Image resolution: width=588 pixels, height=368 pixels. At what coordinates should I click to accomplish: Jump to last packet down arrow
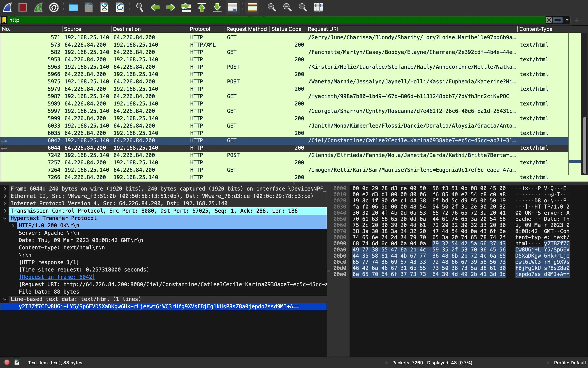(217, 7)
